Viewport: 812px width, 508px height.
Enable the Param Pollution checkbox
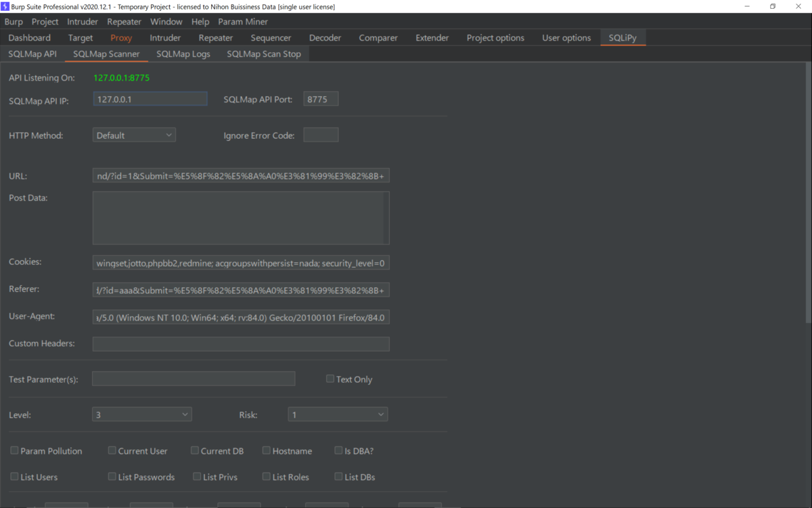(x=15, y=450)
